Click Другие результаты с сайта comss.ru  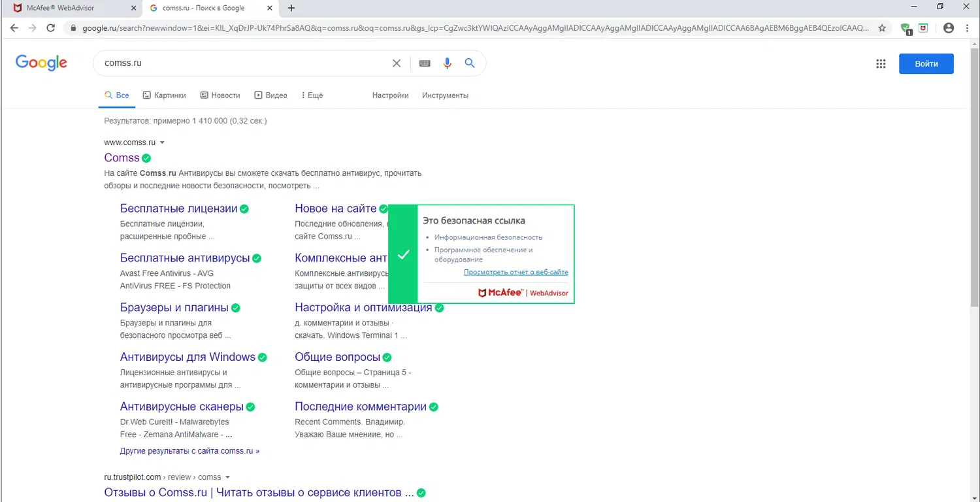click(189, 451)
